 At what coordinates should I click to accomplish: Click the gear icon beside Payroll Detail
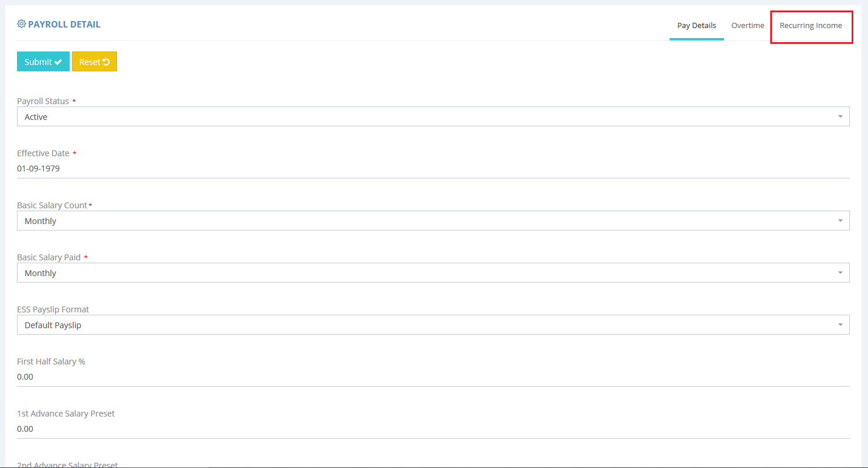(22, 24)
